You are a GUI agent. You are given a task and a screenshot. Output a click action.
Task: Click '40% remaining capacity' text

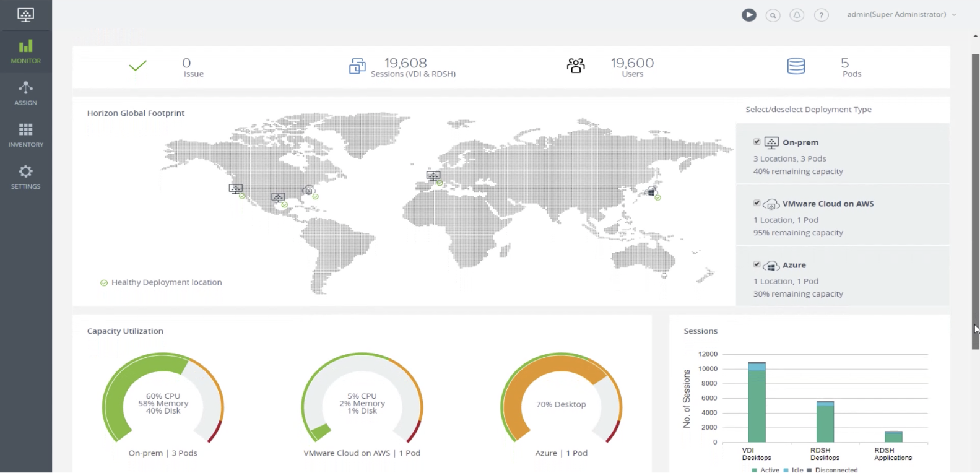[798, 171]
